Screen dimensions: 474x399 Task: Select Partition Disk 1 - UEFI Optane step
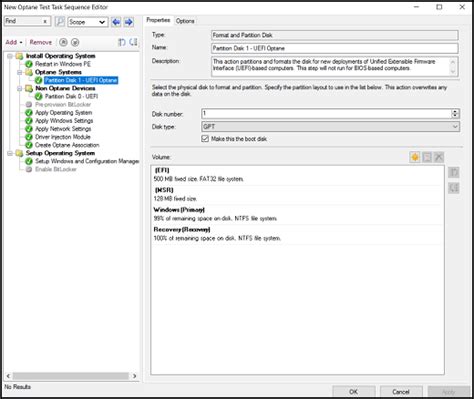click(81, 80)
